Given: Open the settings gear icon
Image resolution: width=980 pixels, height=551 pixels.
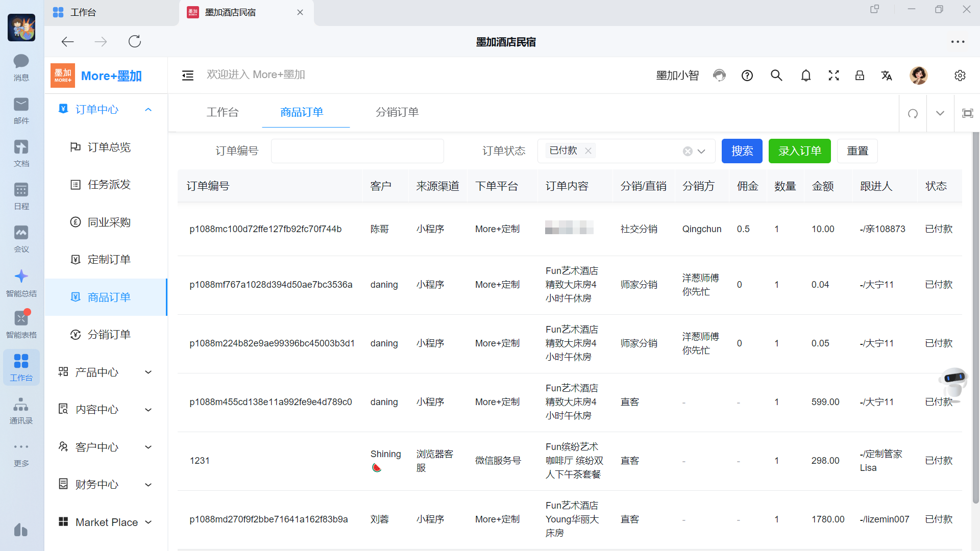Looking at the screenshot, I should tap(960, 76).
